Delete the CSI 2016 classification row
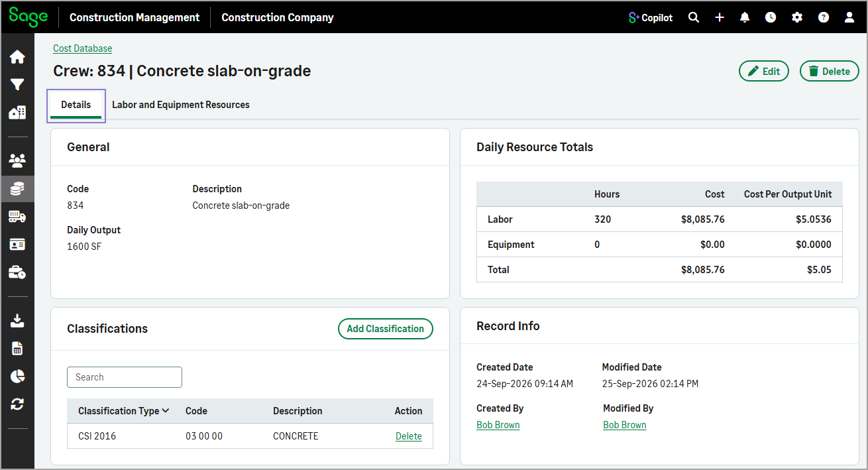Screen dimensions: 868x470 (x=409, y=436)
